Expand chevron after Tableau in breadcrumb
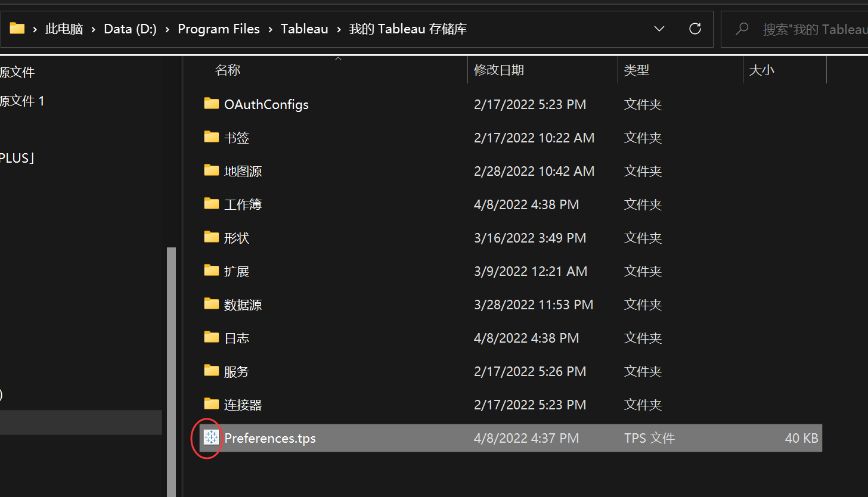This screenshot has height=497, width=868. 339,29
